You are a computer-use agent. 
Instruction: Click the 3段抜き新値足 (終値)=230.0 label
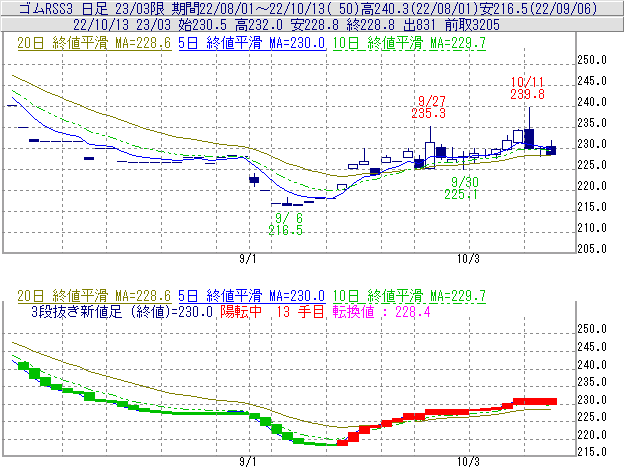pyautogui.click(x=122, y=311)
